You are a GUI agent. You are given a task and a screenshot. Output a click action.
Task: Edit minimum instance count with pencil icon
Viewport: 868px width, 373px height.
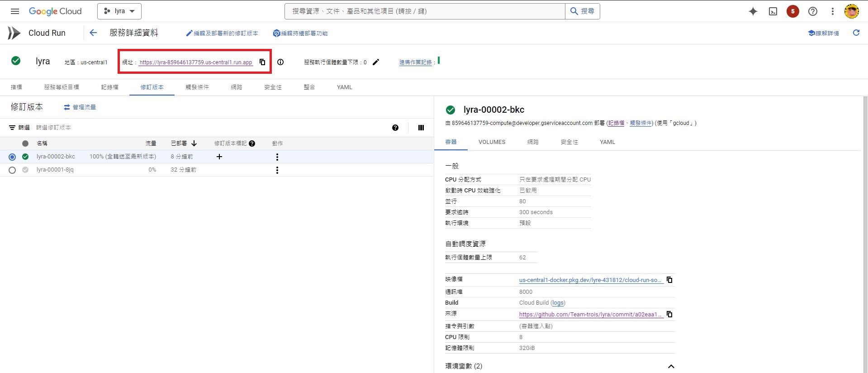click(376, 62)
